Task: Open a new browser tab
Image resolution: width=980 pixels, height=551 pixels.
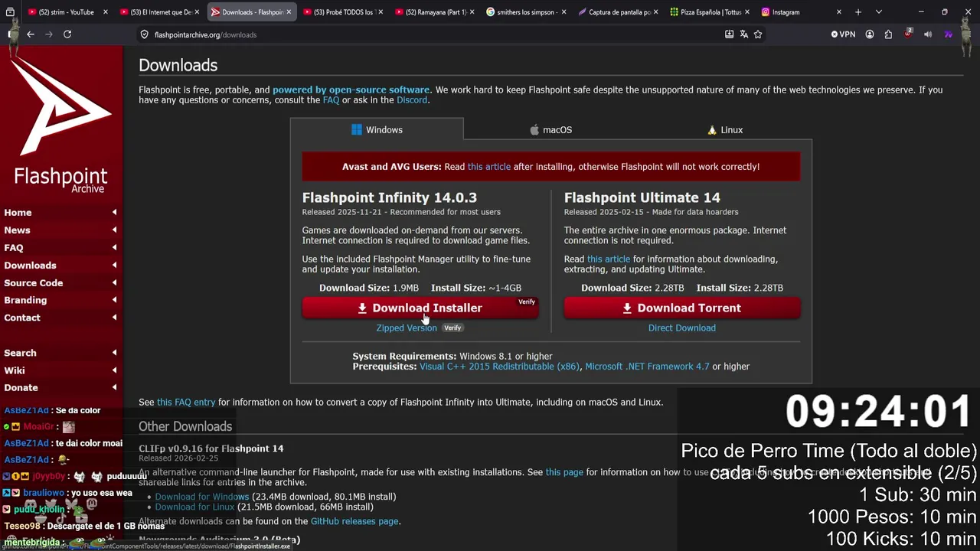Action: [858, 12]
